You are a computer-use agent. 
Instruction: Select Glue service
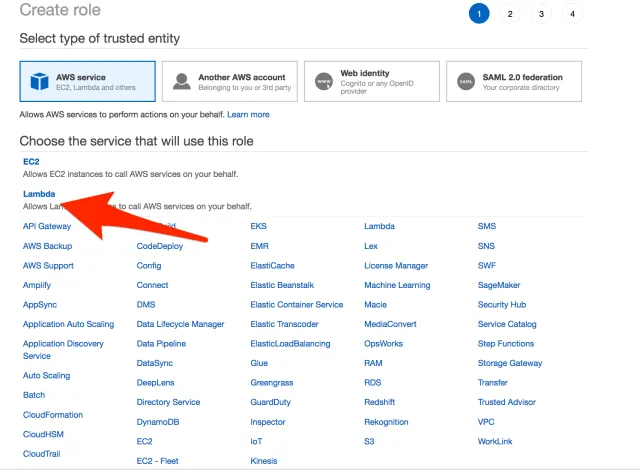[x=259, y=363]
